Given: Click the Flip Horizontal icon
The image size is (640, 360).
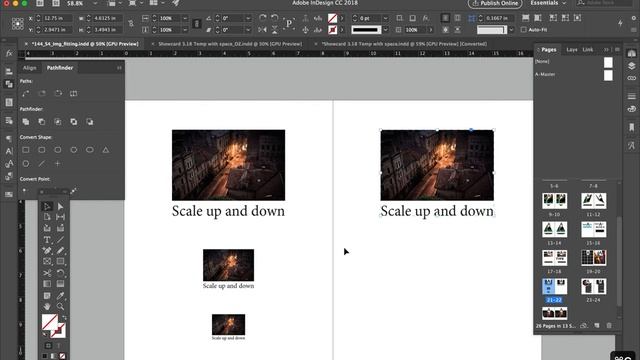Looking at the screenshot, I should point(262,30).
